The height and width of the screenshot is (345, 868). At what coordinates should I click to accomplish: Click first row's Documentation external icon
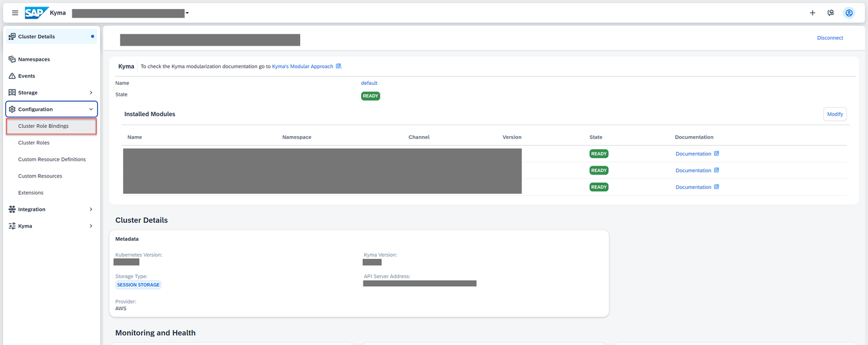click(716, 154)
